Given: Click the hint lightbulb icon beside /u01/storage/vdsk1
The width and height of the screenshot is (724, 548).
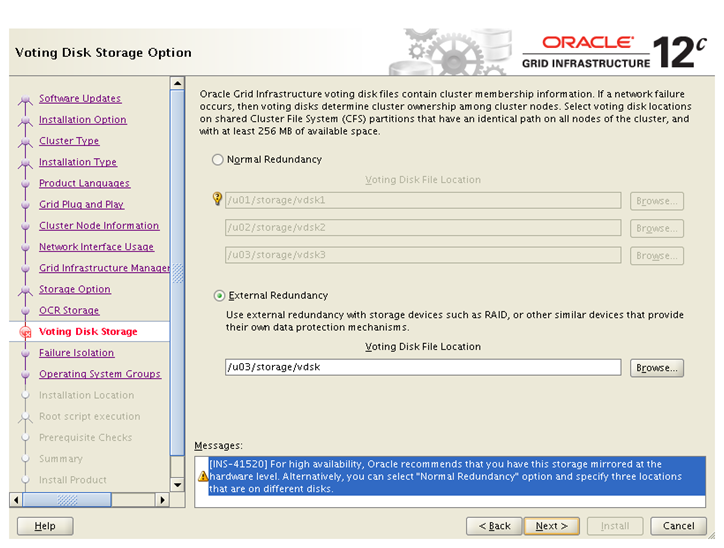Looking at the screenshot, I should click(x=217, y=199).
